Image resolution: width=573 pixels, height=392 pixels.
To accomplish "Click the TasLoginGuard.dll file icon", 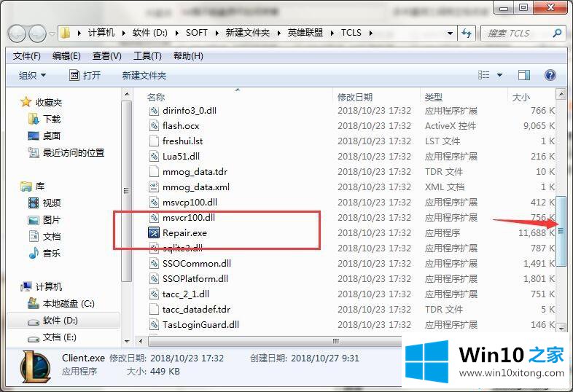I will pos(154,325).
